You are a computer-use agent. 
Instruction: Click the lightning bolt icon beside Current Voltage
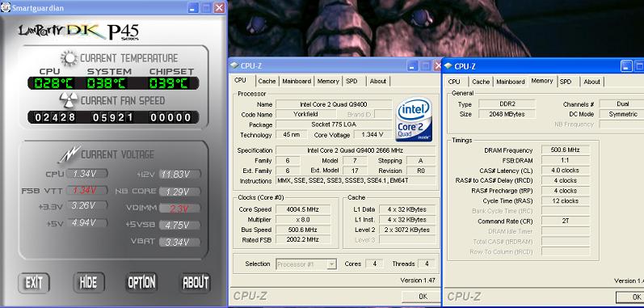69,154
